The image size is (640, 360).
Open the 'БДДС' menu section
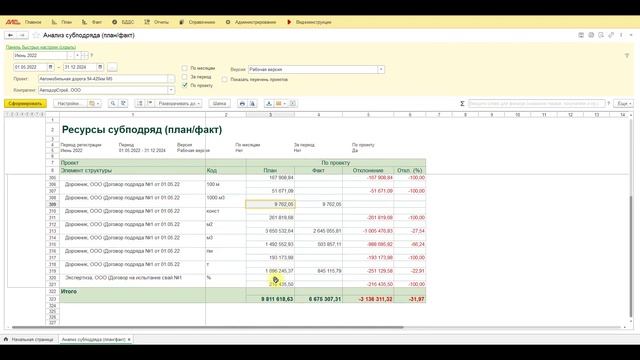click(x=123, y=22)
